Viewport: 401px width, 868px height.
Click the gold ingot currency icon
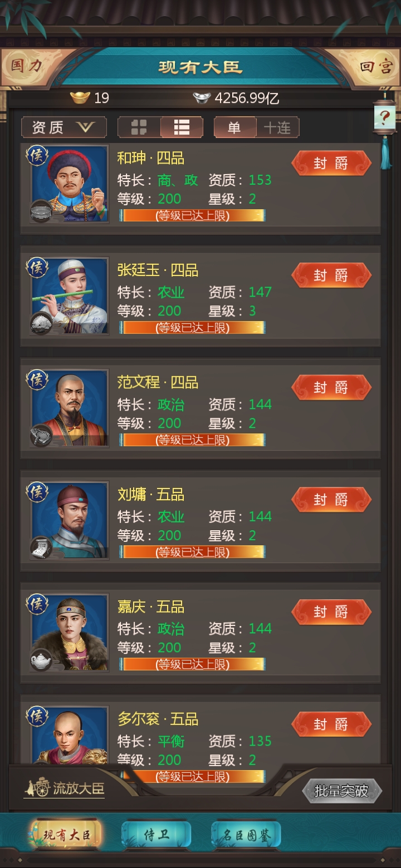[x=80, y=98]
